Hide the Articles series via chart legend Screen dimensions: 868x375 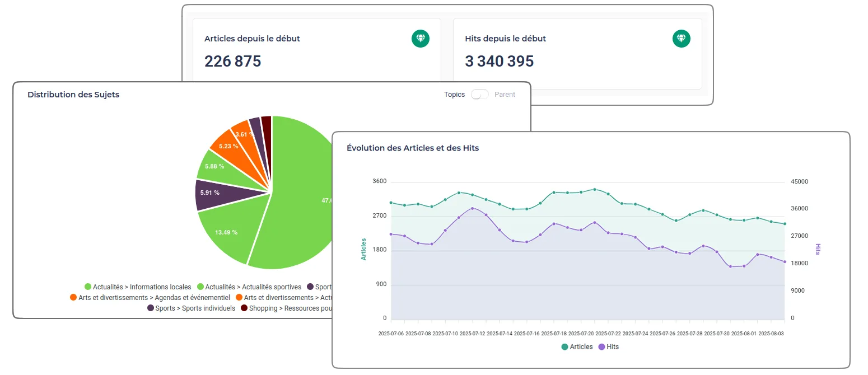coord(577,347)
